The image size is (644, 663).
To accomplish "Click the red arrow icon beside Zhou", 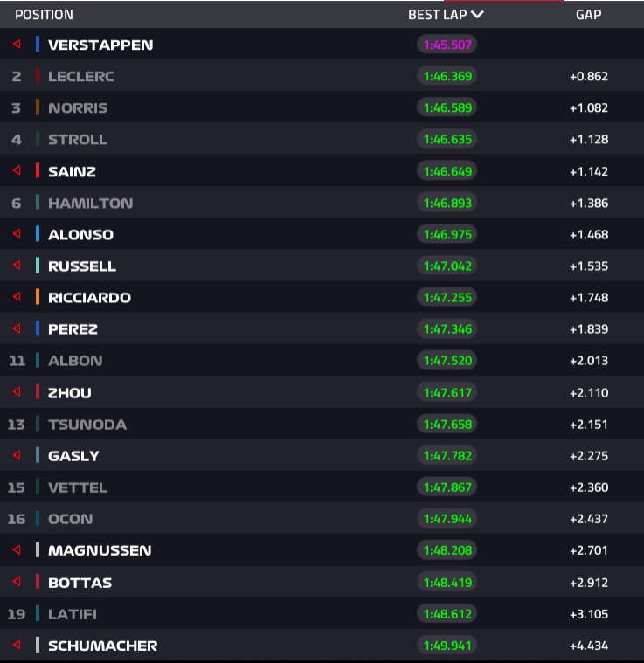I will 17,391.
